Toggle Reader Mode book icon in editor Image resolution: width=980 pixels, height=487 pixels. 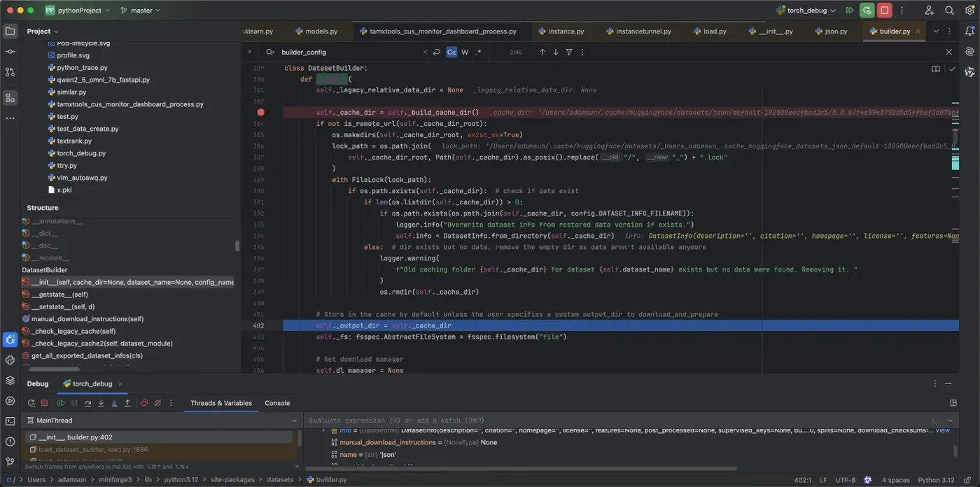tap(936, 69)
